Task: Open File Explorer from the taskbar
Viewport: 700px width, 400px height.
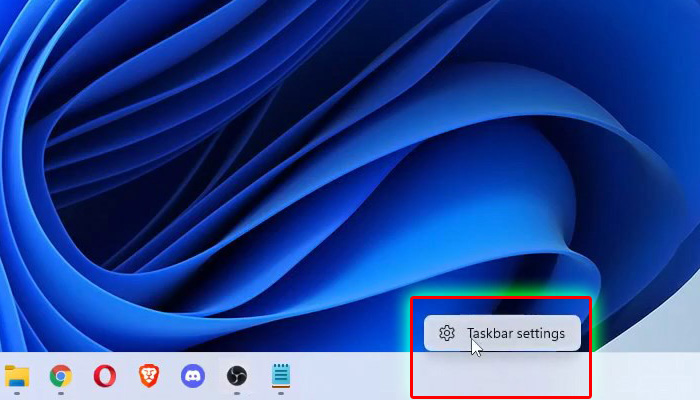Action: point(17,376)
